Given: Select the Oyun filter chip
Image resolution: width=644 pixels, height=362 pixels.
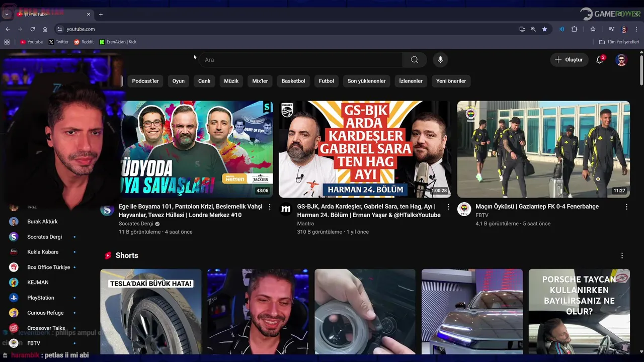Looking at the screenshot, I should 179,81.
